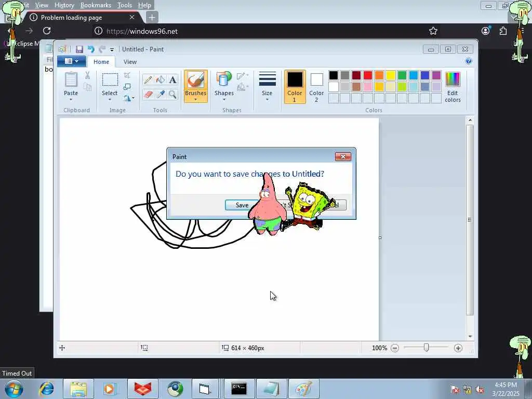Open the browser History menu
The height and width of the screenshot is (399, 532).
click(64, 5)
